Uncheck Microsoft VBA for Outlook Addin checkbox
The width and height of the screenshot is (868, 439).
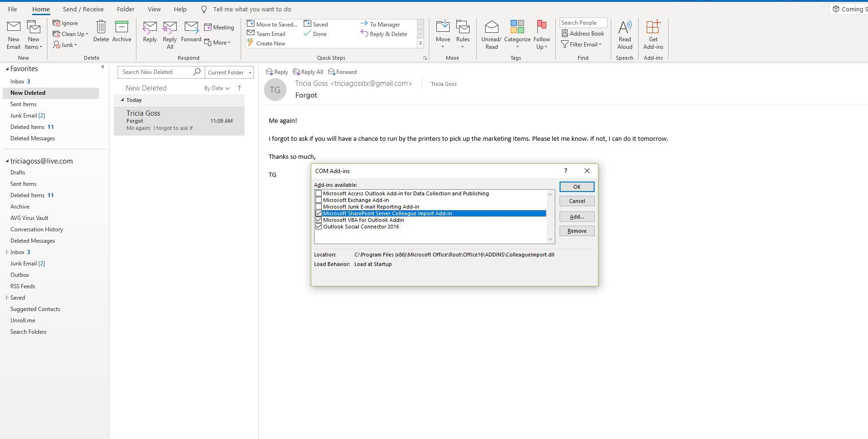(x=318, y=220)
